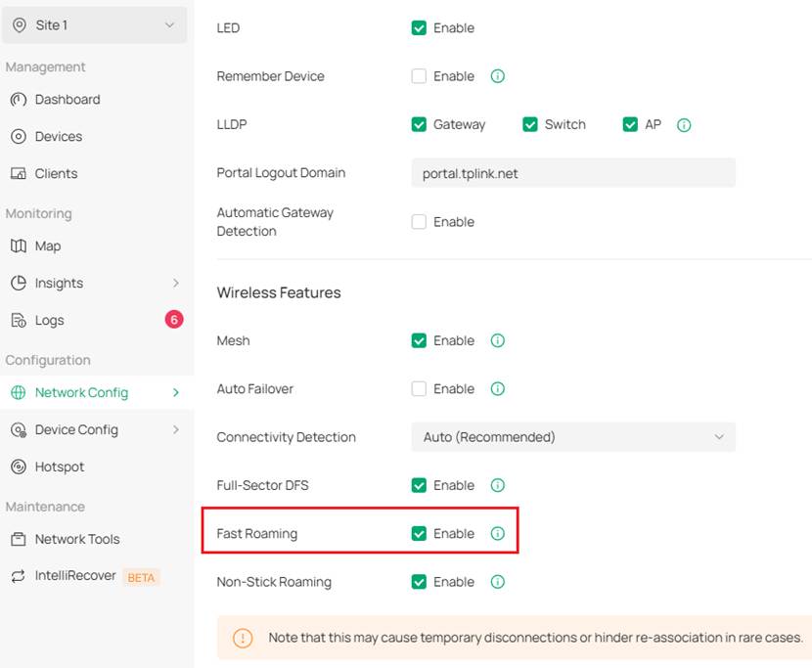
Task: Click the info icon beside Auto Failover
Action: pyautogui.click(x=497, y=389)
